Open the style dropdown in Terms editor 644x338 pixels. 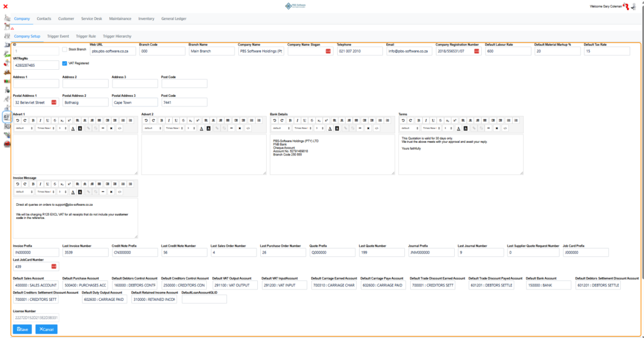click(408, 128)
